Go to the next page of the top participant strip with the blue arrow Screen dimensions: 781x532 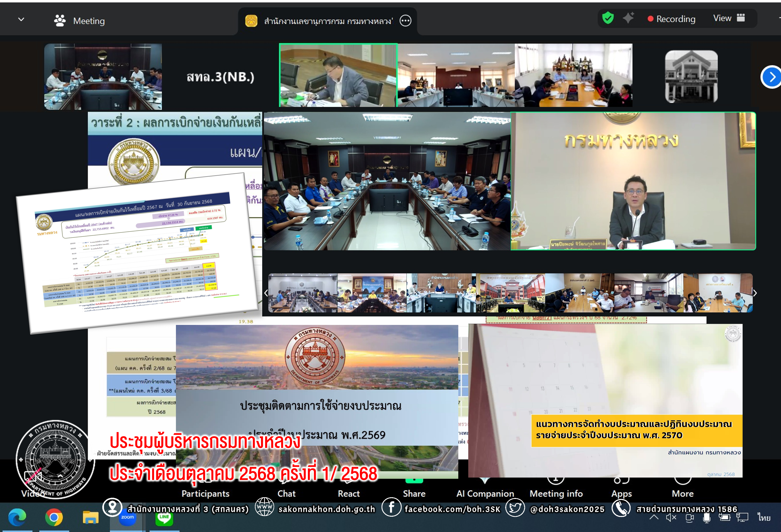(x=772, y=77)
